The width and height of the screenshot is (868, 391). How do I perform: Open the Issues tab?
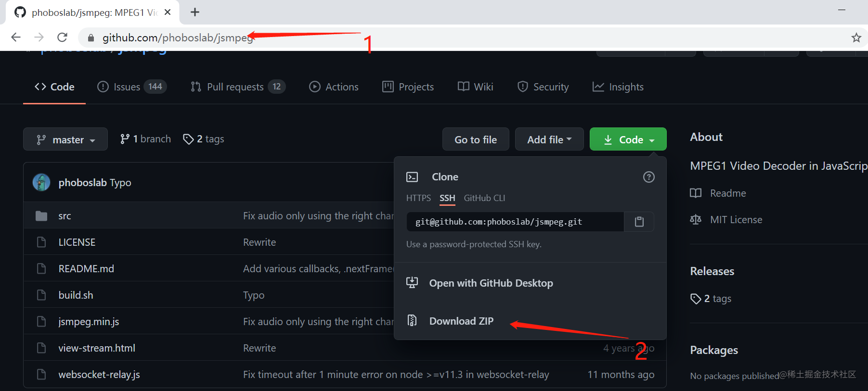(x=131, y=87)
